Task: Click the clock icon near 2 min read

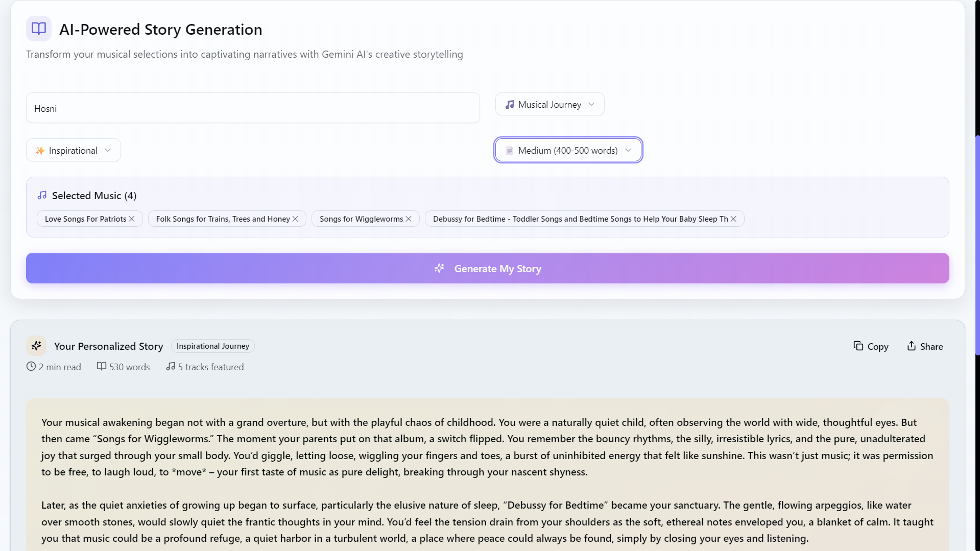Action: coord(31,367)
